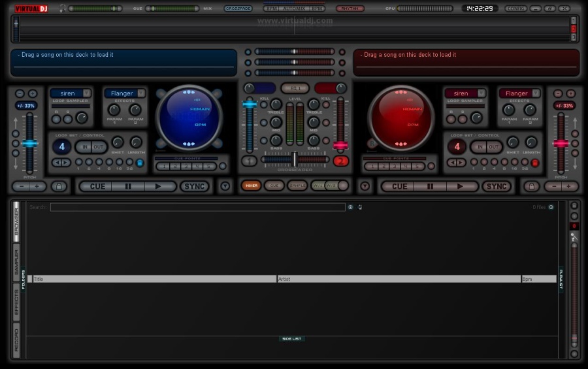Pause the right deck
Image resolution: width=588 pixels, height=369 pixels.
[x=429, y=186]
